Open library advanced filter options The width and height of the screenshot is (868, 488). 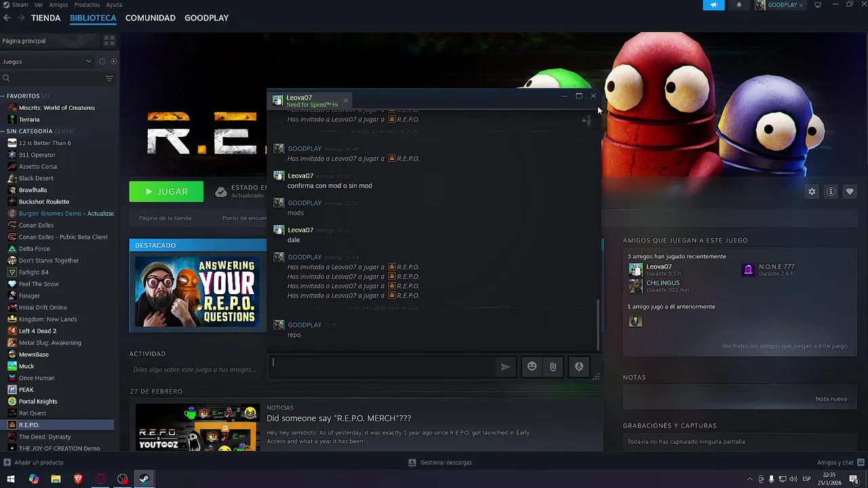109,79
